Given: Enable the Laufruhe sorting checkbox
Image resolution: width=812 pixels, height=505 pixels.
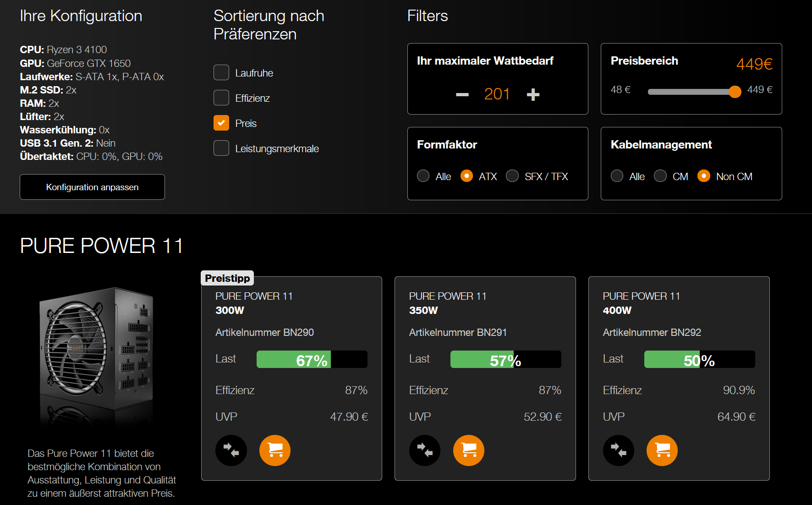Looking at the screenshot, I should (221, 72).
